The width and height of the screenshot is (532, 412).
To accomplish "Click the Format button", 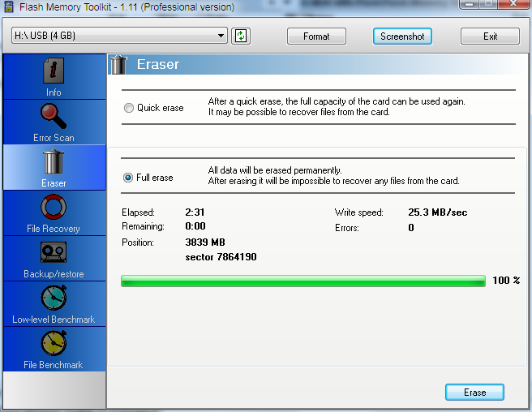I will pos(316,36).
